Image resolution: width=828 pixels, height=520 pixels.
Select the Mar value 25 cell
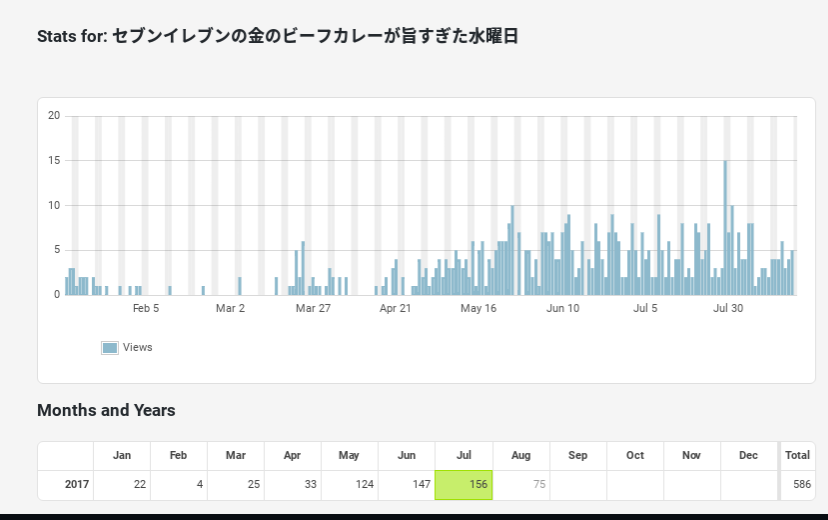point(236,485)
